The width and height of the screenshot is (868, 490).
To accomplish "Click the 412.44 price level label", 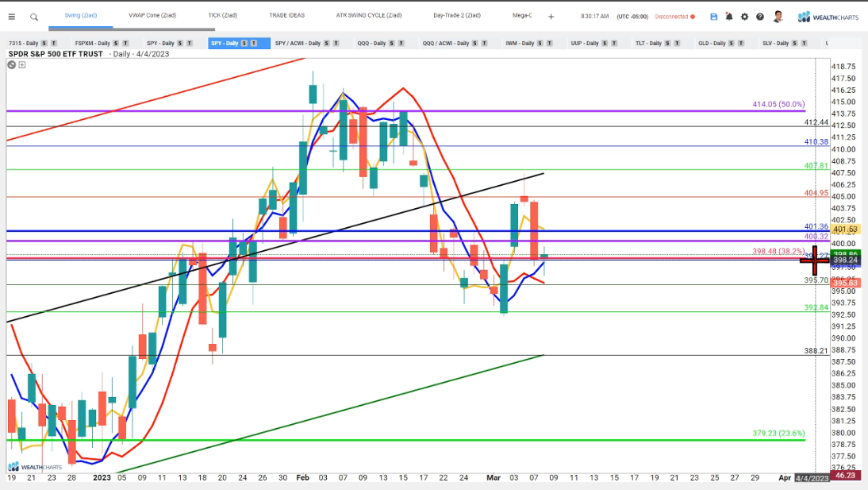I will (x=816, y=122).
